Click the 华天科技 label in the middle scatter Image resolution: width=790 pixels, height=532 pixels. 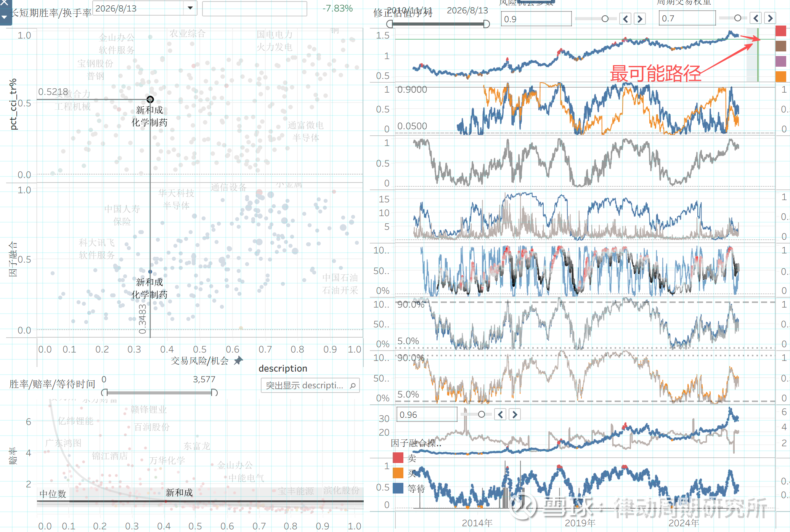click(176, 193)
